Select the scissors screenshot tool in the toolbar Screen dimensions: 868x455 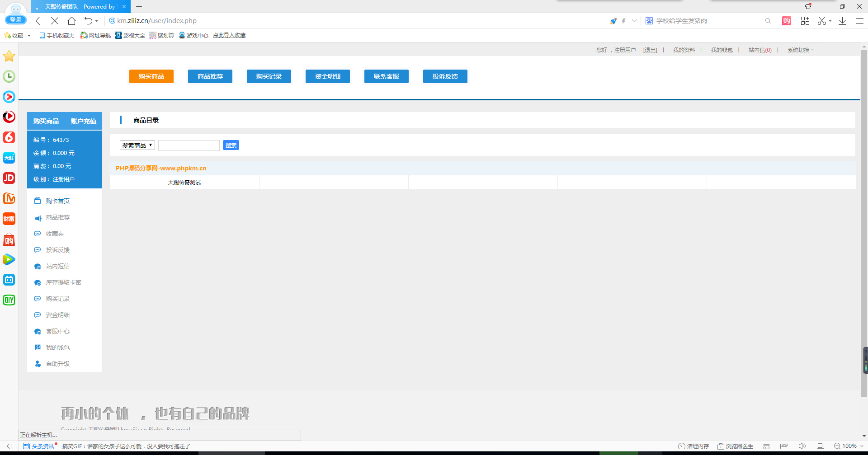click(x=821, y=21)
